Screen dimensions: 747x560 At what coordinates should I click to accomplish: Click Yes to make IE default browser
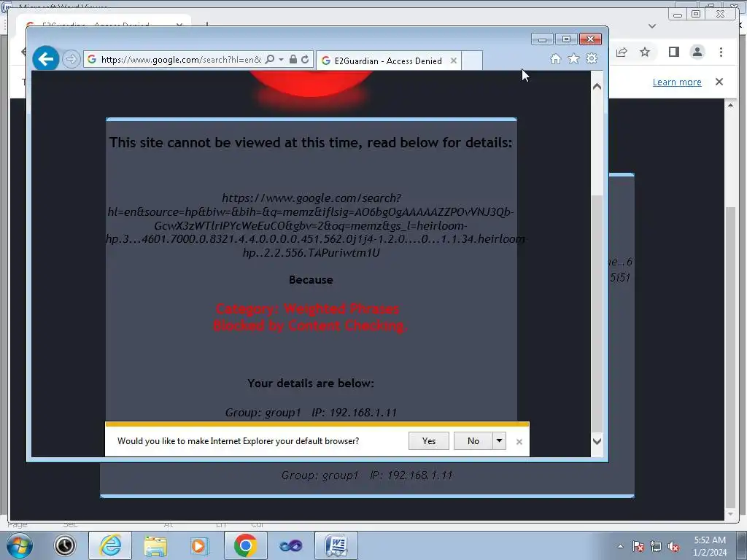point(429,441)
